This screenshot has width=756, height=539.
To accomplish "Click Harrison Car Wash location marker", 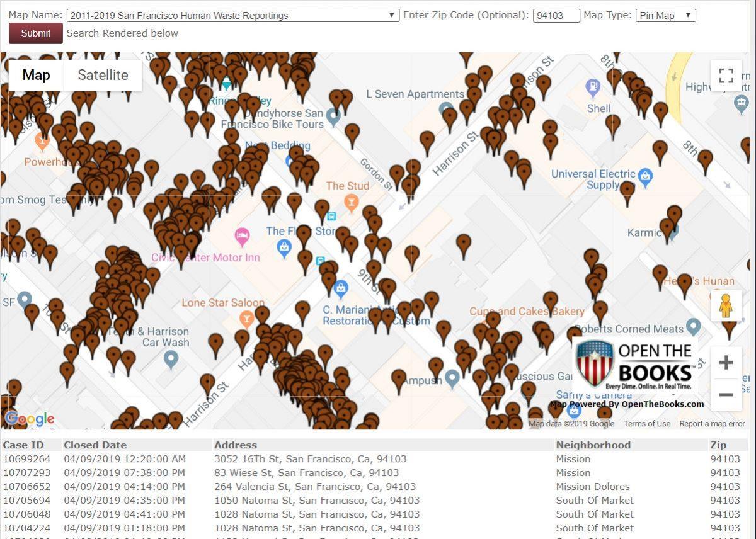I will coord(171,360).
